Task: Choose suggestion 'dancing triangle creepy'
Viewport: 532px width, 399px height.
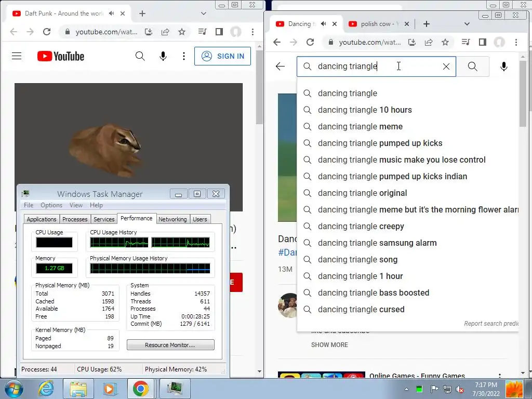Action: pyautogui.click(x=407, y=227)
